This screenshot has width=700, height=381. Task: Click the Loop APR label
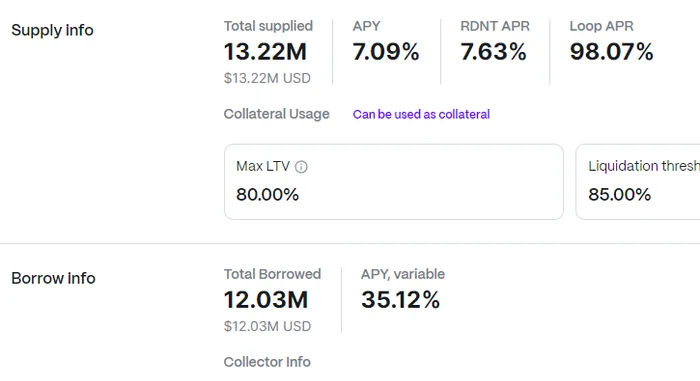tap(601, 26)
